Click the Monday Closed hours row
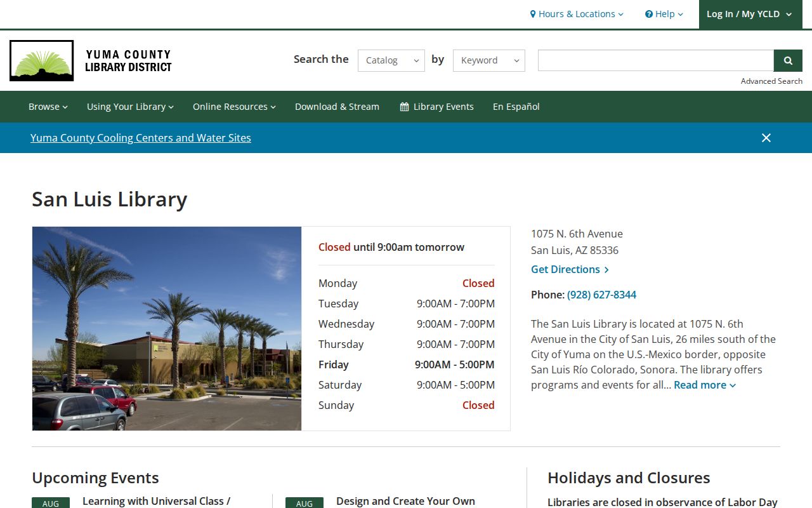The height and width of the screenshot is (508, 812). (407, 283)
